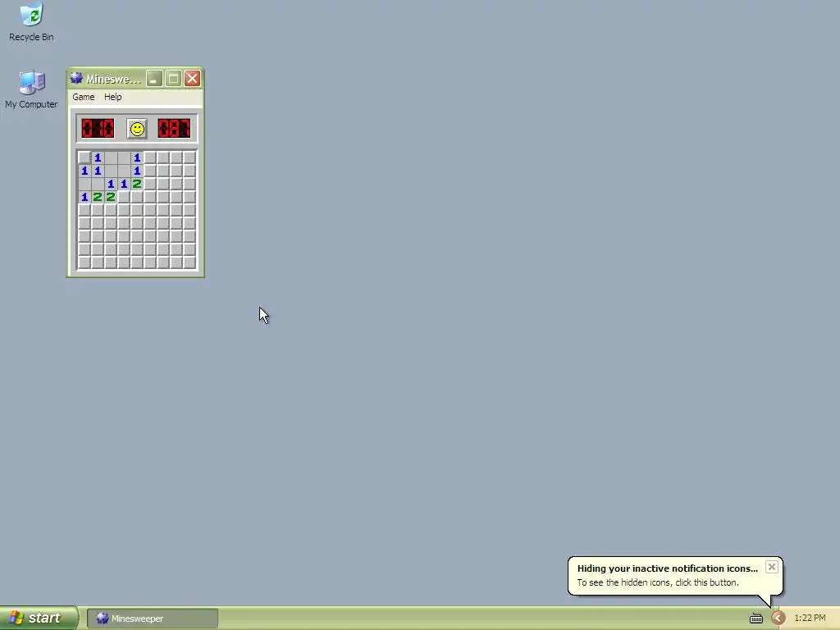This screenshot has height=630, width=840.
Task: Reveal the bottom-left corner cell of the minefield
Action: click(84, 262)
